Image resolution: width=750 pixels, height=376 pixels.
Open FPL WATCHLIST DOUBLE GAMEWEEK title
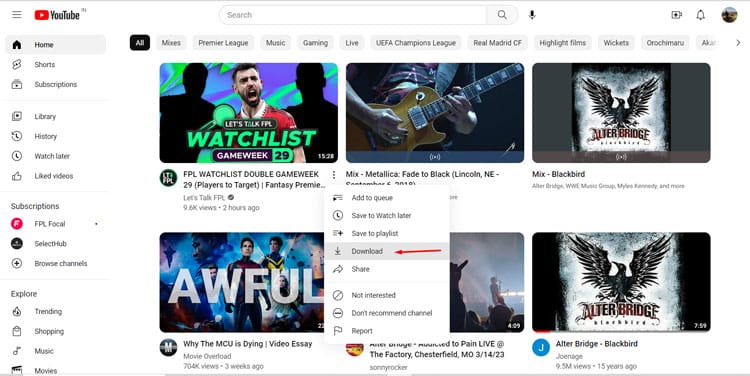pyautogui.click(x=254, y=179)
